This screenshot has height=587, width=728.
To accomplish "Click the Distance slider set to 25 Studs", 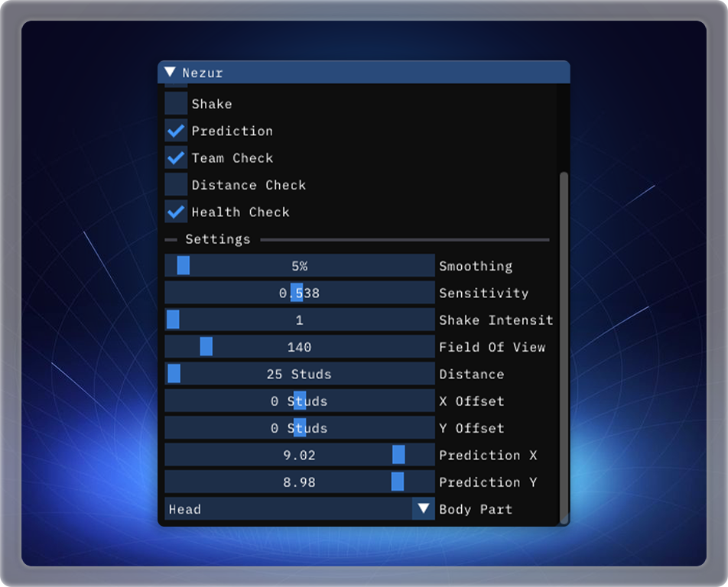I will (299, 375).
